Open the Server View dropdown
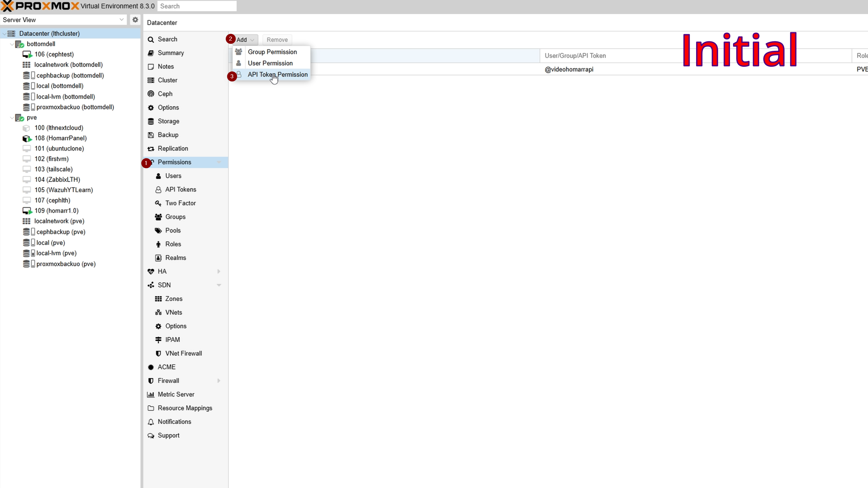This screenshot has width=868, height=488. pos(121,20)
